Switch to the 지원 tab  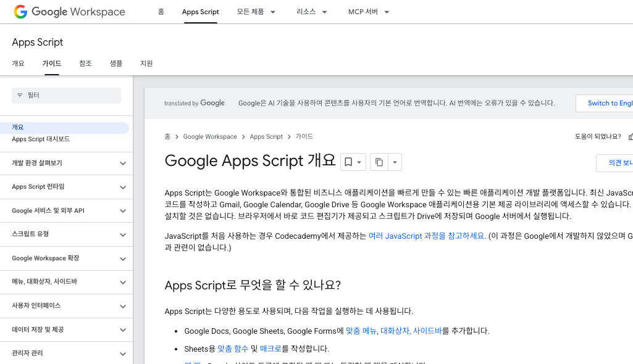pyautogui.click(x=146, y=64)
